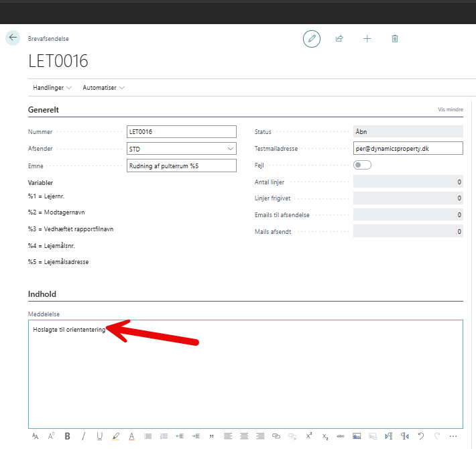Click the Vis mindre link
Screen dimensions: 476x449
click(450, 109)
